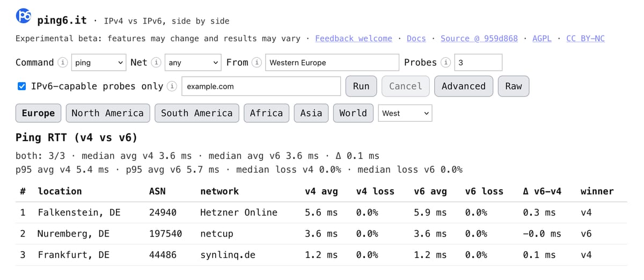The height and width of the screenshot is (280, 644).
Task: Click the info icon beside From
Action: (x=257, y=63)
